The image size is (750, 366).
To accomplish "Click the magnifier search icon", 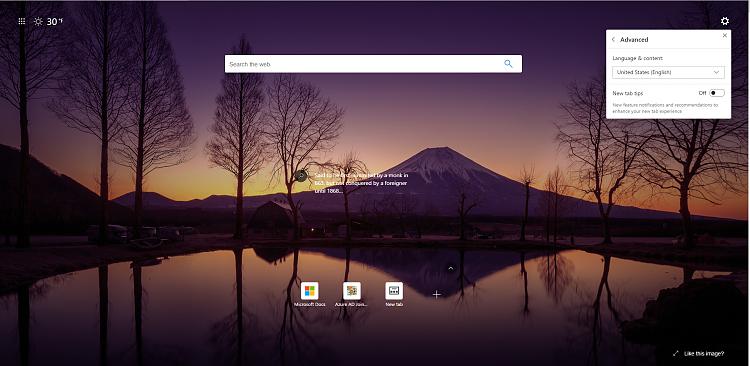I will pos(508,64).
